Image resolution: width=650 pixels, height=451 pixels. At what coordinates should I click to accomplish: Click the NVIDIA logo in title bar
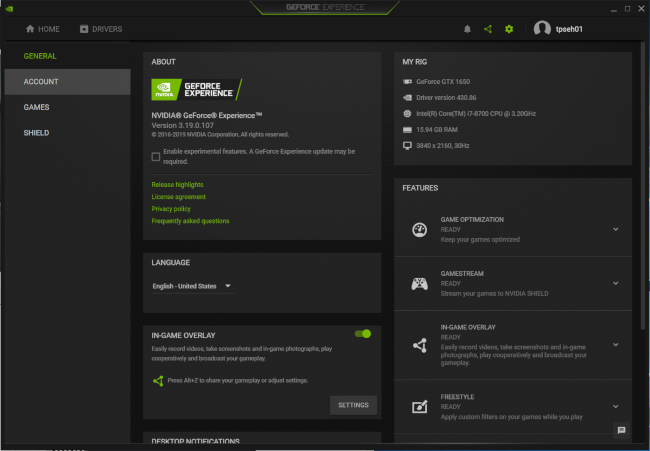coord(9,8)
